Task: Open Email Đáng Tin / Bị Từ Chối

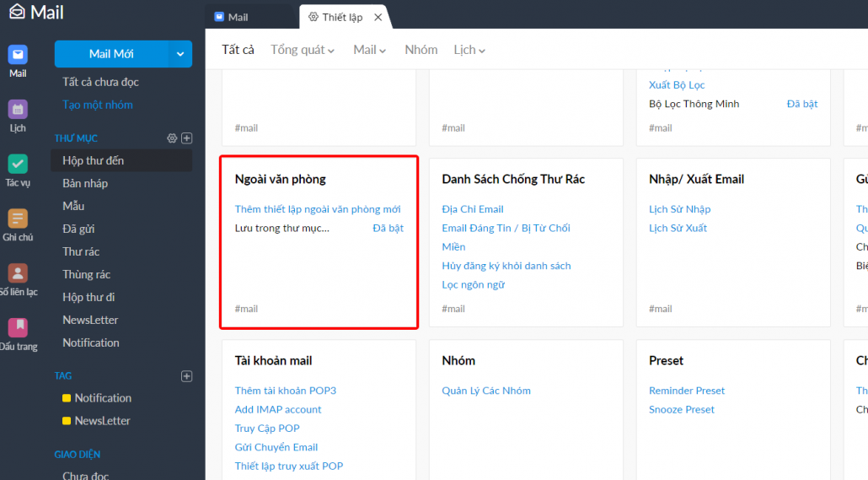Action: click(x=506, y=228)
